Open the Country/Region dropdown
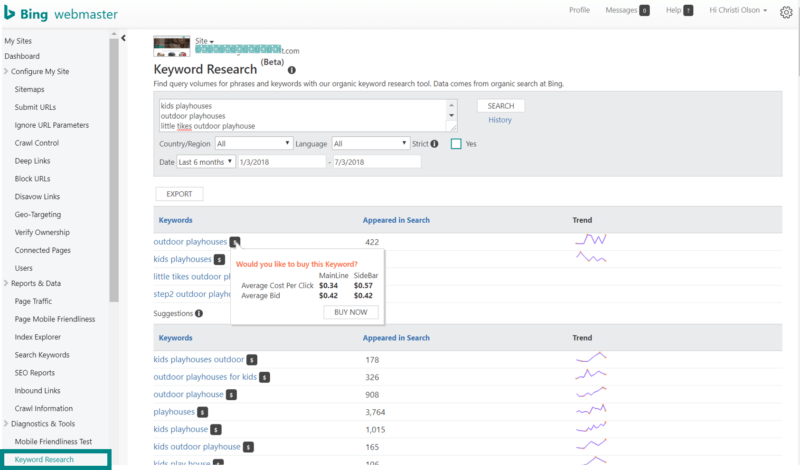The width and height of the screenshot is (800, 470). tap(254, 144)
